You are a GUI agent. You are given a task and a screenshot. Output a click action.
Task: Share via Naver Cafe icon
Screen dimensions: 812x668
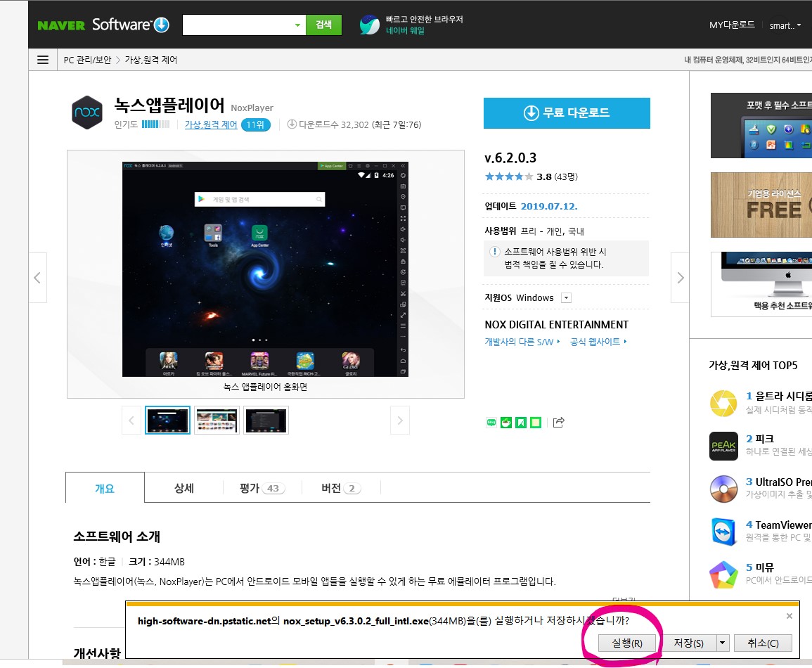(x=506, y=423)
